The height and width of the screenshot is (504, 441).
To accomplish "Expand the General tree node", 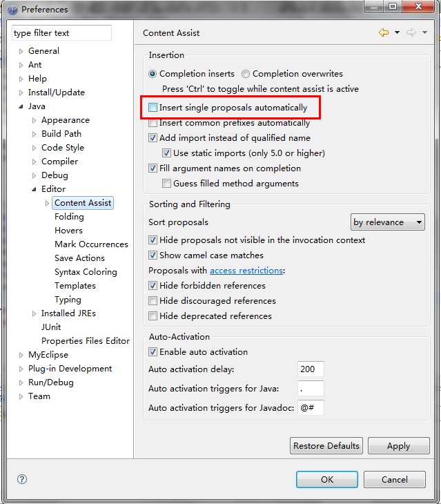I will click(21, 51).
